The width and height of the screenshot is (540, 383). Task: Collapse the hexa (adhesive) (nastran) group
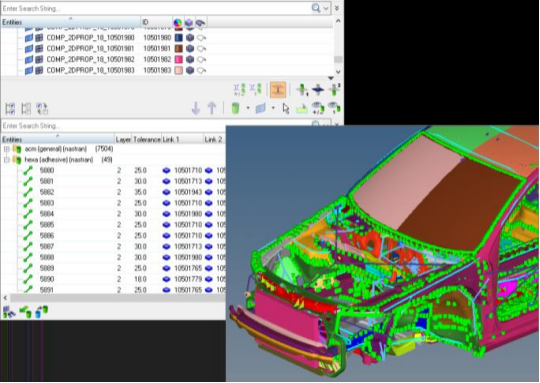coord(7,160)
